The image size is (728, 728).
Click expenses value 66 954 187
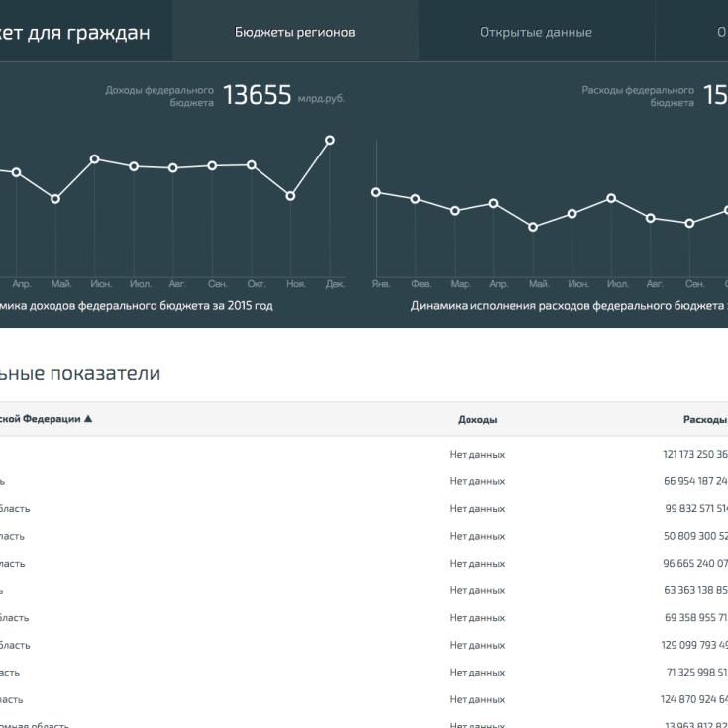[695, 481]
